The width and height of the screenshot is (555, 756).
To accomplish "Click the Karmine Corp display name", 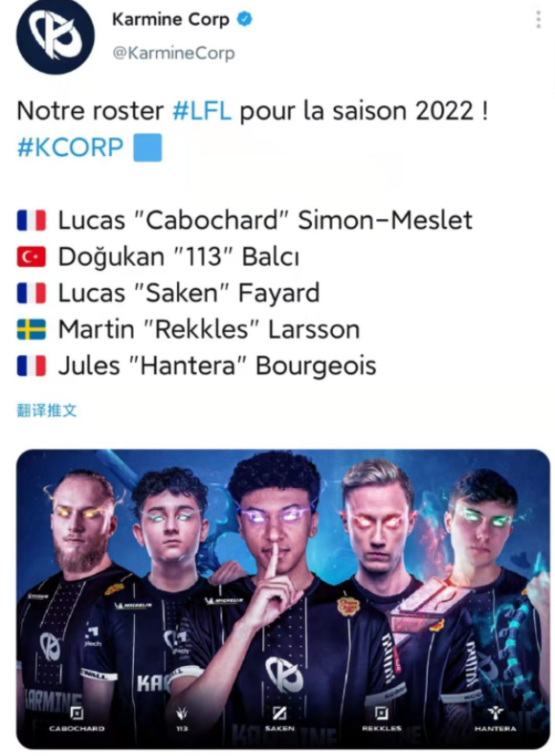I will click(x=170, y=19).
